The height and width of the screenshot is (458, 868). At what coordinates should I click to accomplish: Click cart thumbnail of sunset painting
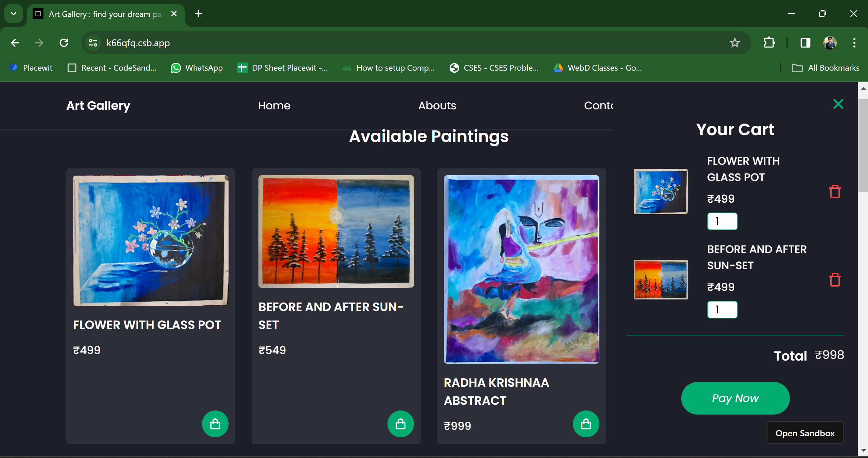coord(661,280)
